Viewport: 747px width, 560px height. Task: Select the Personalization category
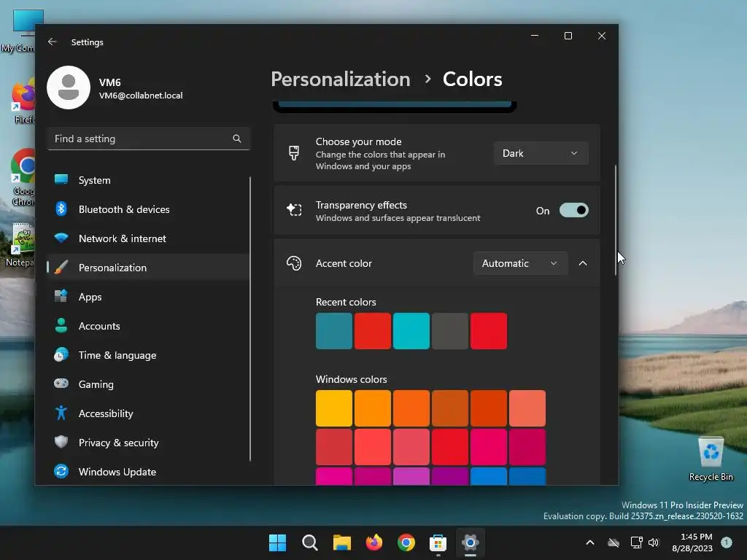click(148, 268)
